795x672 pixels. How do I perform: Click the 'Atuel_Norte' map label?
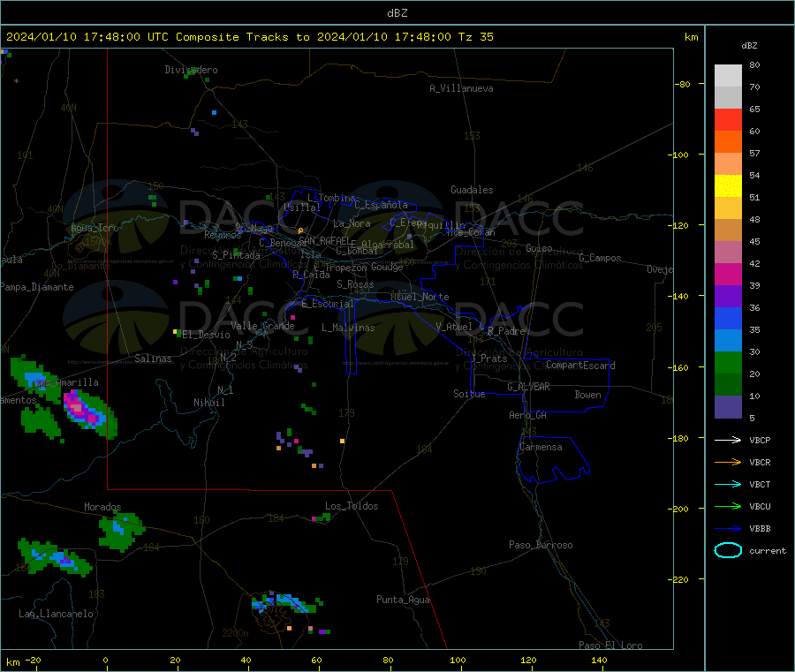point(420,297)
